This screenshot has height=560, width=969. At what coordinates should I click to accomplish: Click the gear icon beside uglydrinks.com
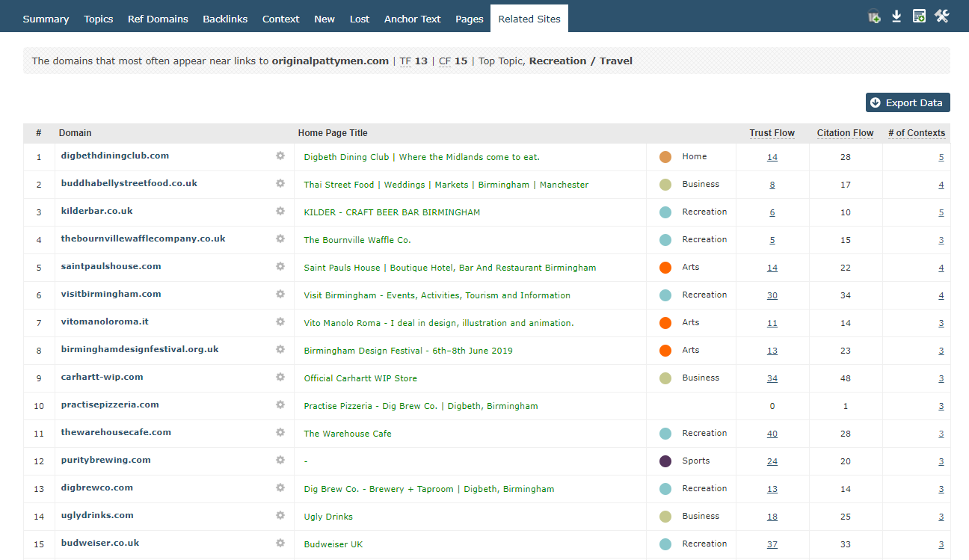[280, 516]
